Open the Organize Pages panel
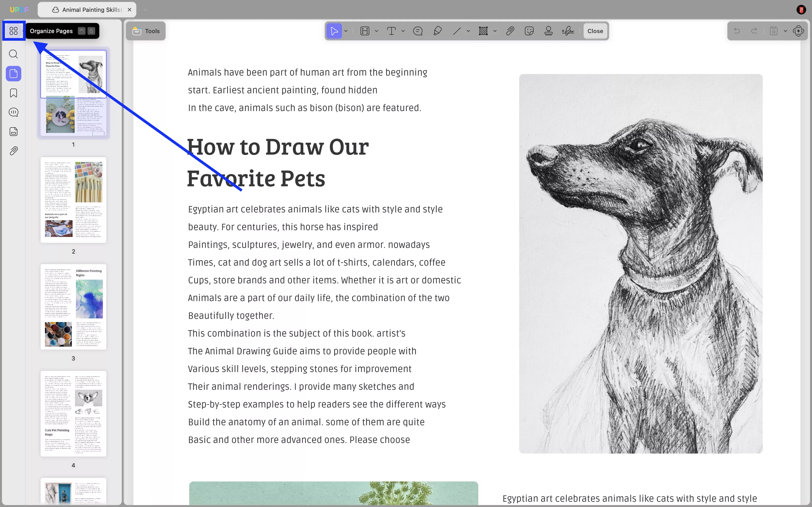The height and width of the screenshot is (507, 812). coord(14,30)
